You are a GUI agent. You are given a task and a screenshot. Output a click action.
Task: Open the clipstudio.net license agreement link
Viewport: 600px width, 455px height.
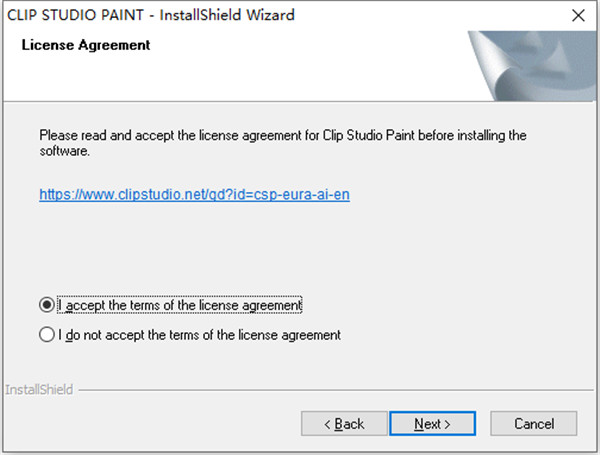click(x=194, y=195)
